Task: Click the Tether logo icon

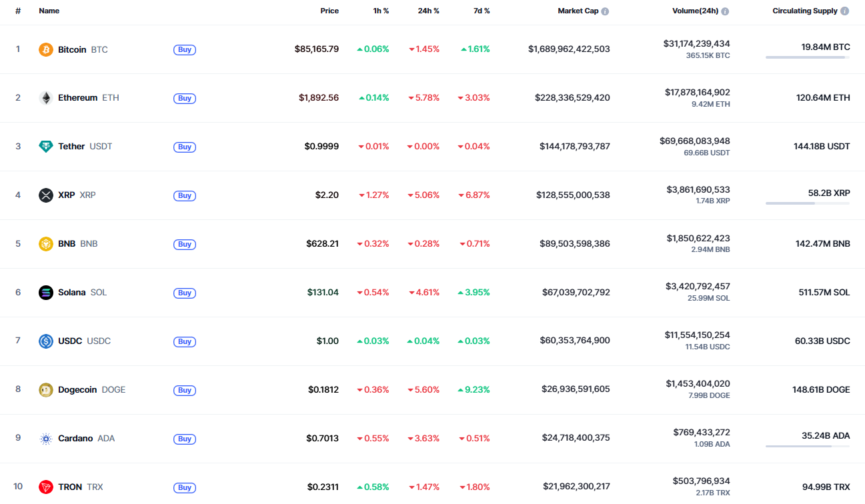Action: point(45,147)
